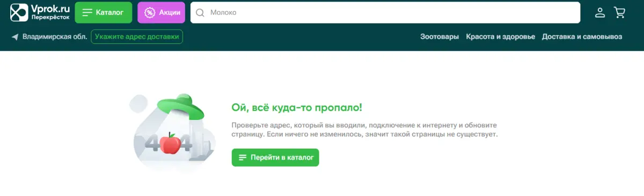644x196 pixels.
Task: Select the Владимирская обл. region
Action: tap(55, 37)
